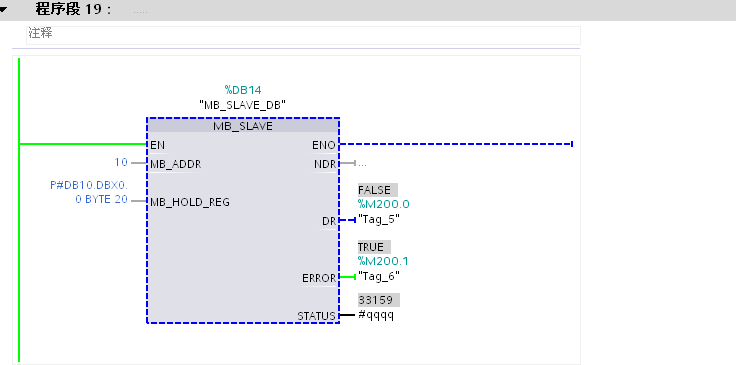Image resolution: width=736 pixels, height=365 pixels.
Task: Click the 注释 comment input field
Action: (x=303, y=35)
